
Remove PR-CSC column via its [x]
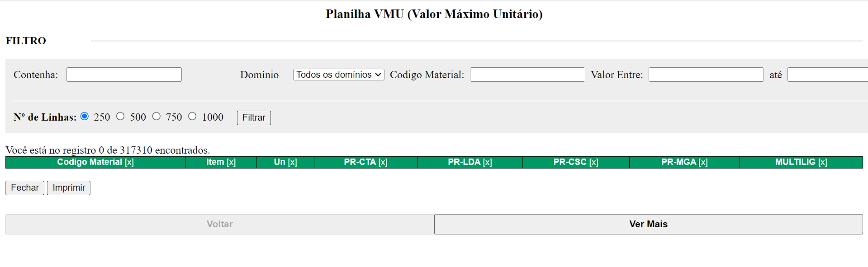(593, 162)
